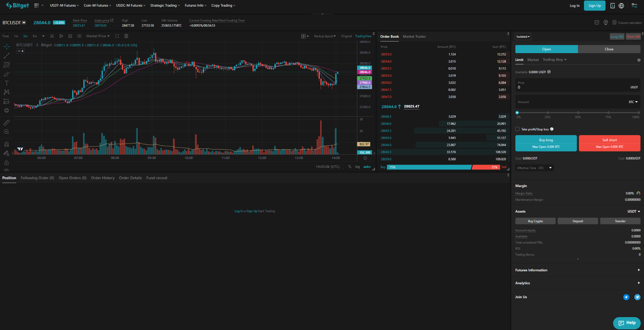
Task: Switch to the Market Trades tab
Action: [x=414, y=36]
